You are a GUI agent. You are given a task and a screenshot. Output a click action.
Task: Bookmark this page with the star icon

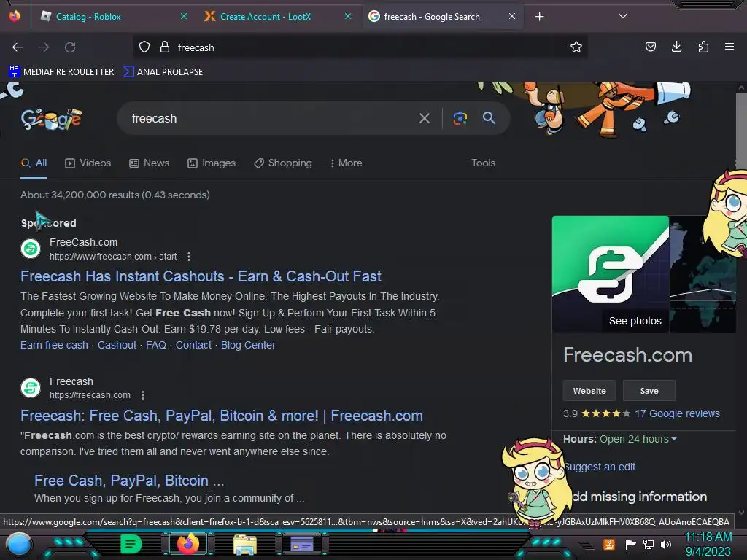[x=576, y=47]
